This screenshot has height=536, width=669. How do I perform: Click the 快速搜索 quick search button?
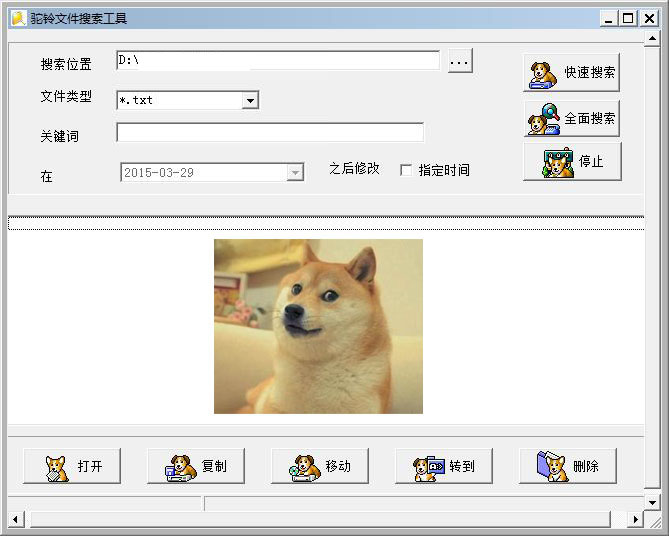[571, 73]
